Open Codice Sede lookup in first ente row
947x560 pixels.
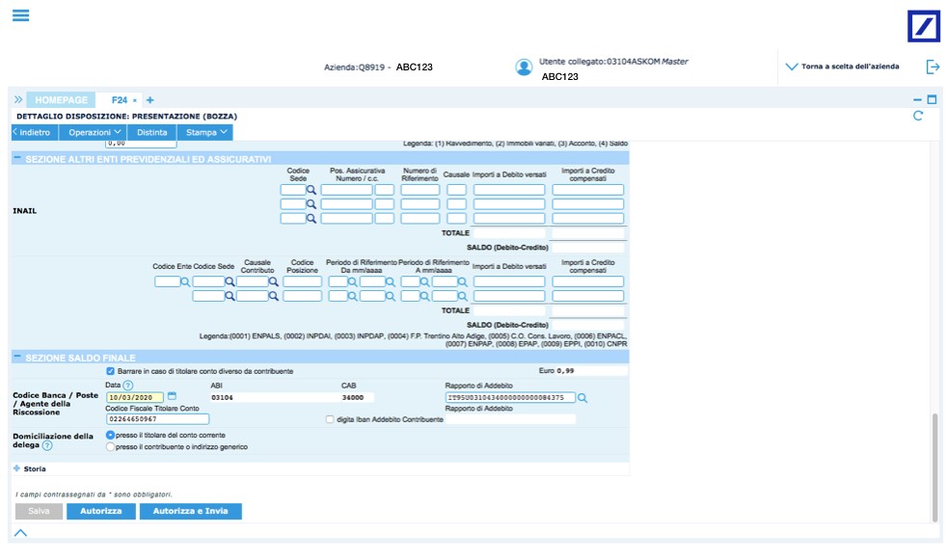230,281
